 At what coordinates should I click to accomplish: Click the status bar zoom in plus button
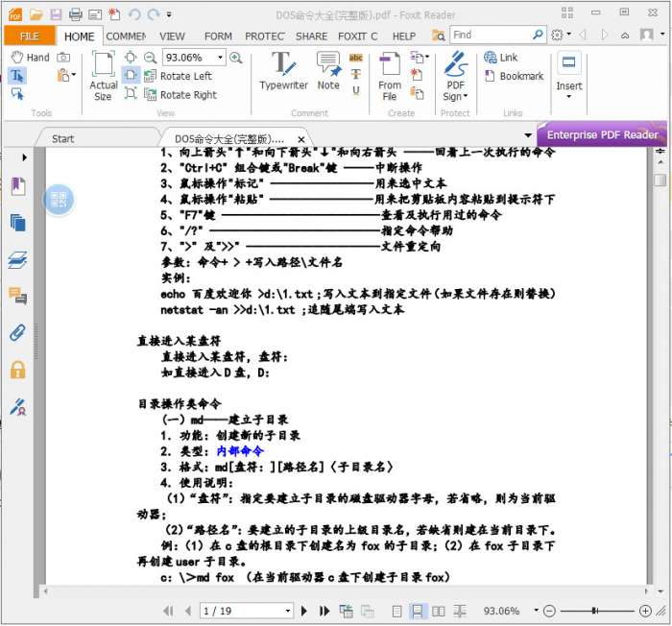coord(645,611)
